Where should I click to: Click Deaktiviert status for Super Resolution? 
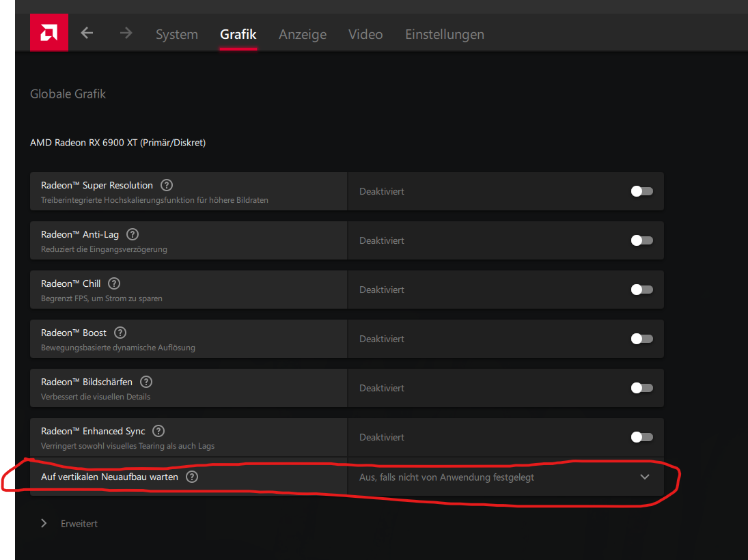coord(382,191)
